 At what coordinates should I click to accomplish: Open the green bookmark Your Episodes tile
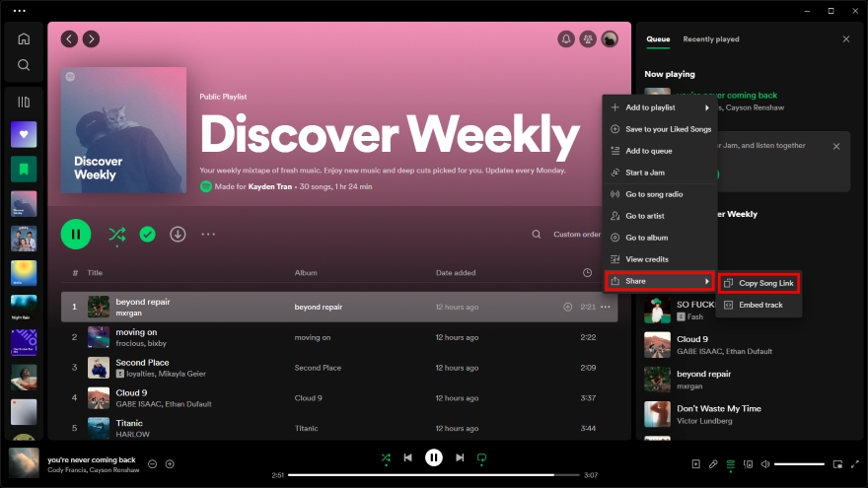[x=24, y=170]
